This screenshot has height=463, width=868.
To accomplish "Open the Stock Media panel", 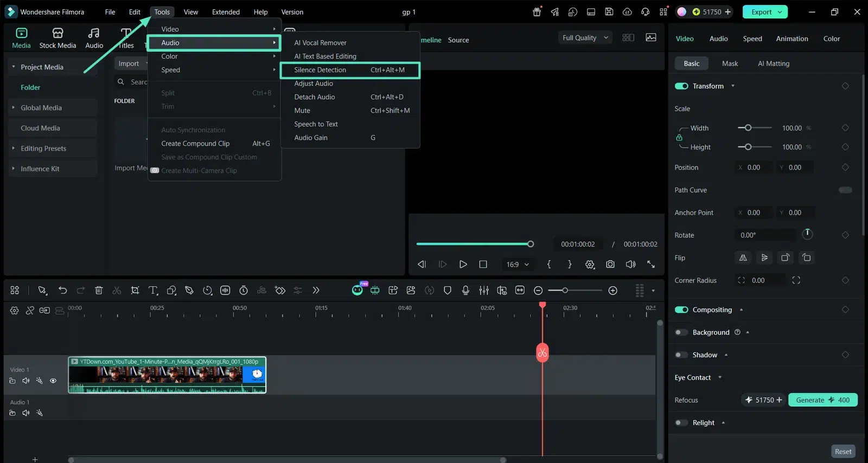I will point(58,38).
